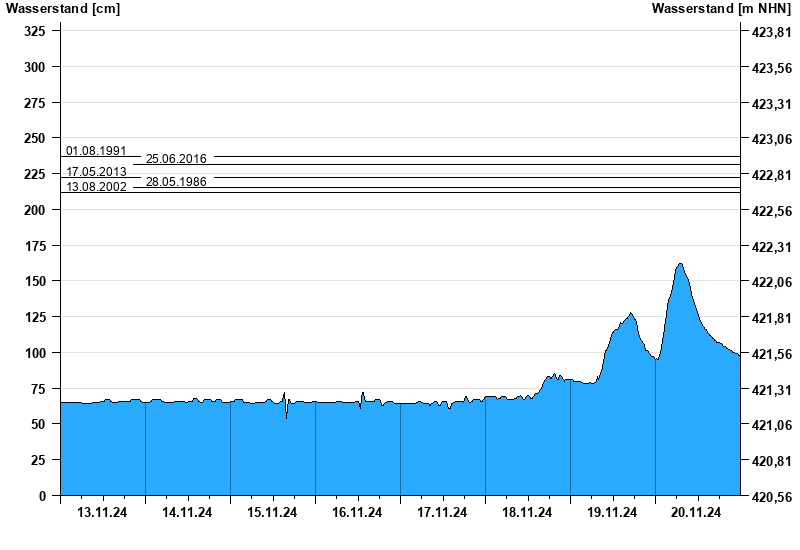The width and height of the screenshot is (800, 550).
Task: Click the 18.11.24 date label
Action: click(527, 512)
